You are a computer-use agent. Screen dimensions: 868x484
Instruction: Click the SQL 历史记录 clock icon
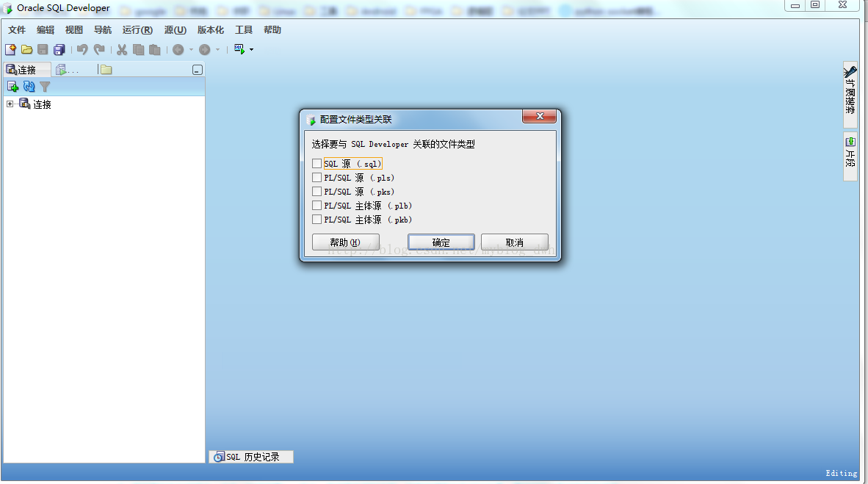[x=220, y=457]
